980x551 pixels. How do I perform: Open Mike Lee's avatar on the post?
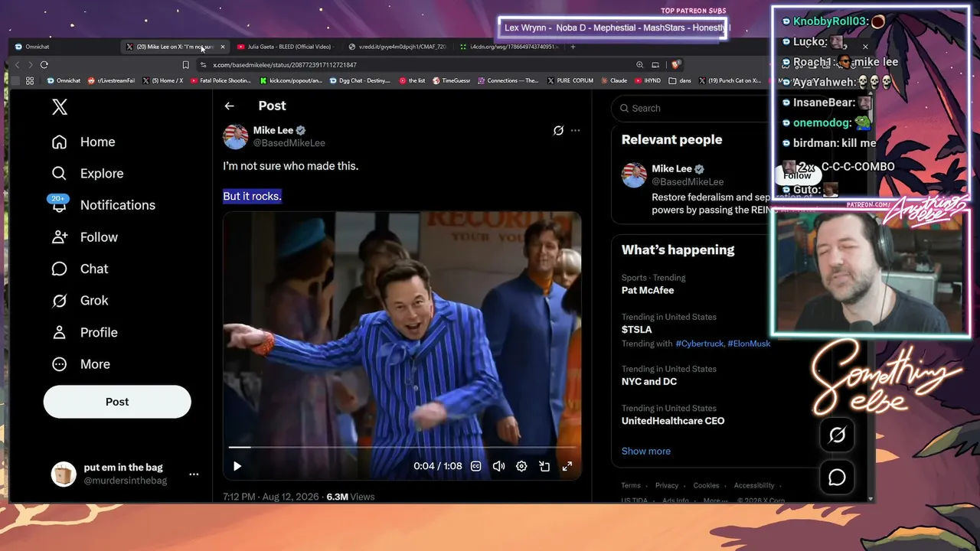click(236, 136)
